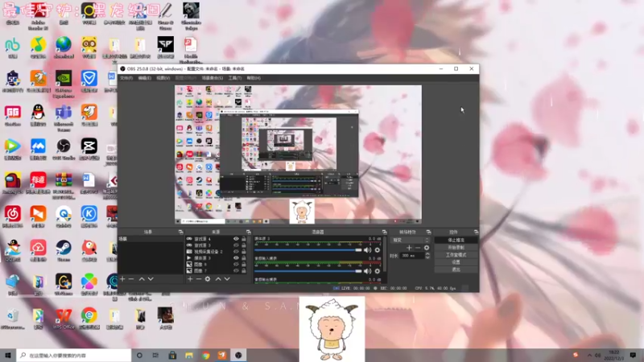Toggle lock on 视频采集设备 2 source
644x362 pixels.
pos(244,252)
